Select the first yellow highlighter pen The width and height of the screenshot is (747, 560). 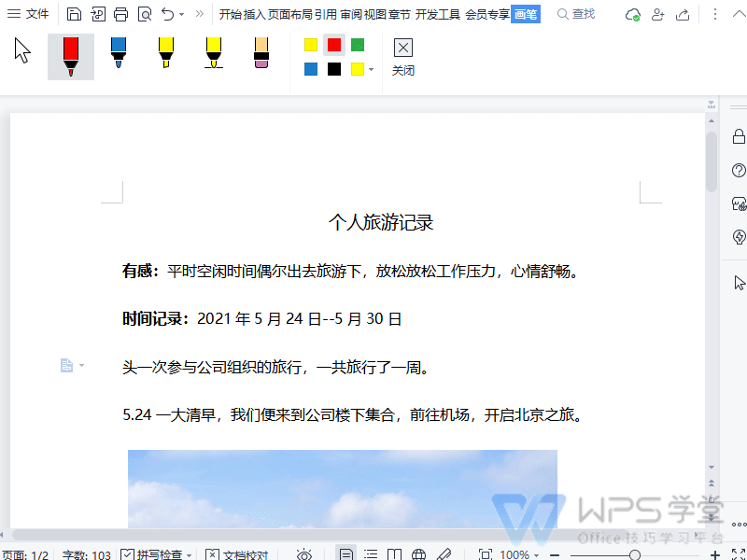coord(166,52)
